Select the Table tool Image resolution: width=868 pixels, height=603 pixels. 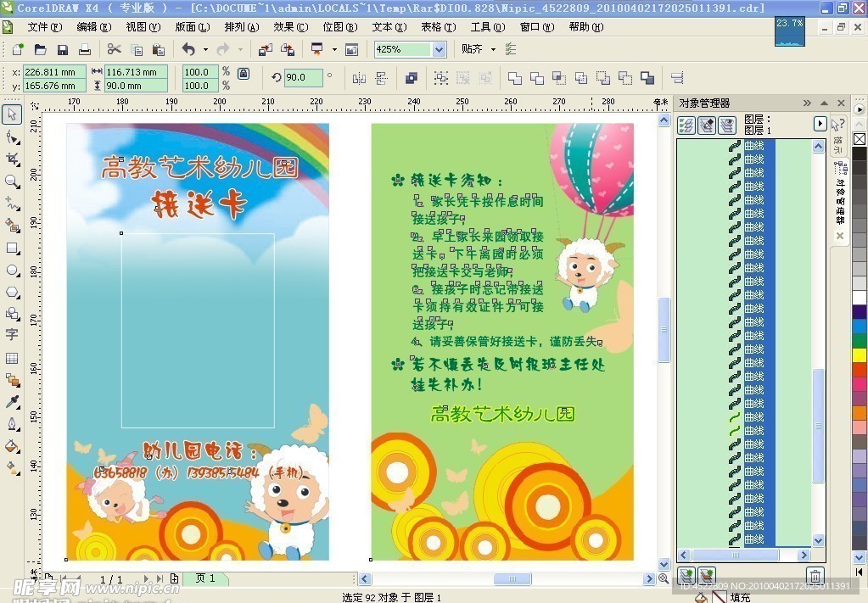[12, 358]
